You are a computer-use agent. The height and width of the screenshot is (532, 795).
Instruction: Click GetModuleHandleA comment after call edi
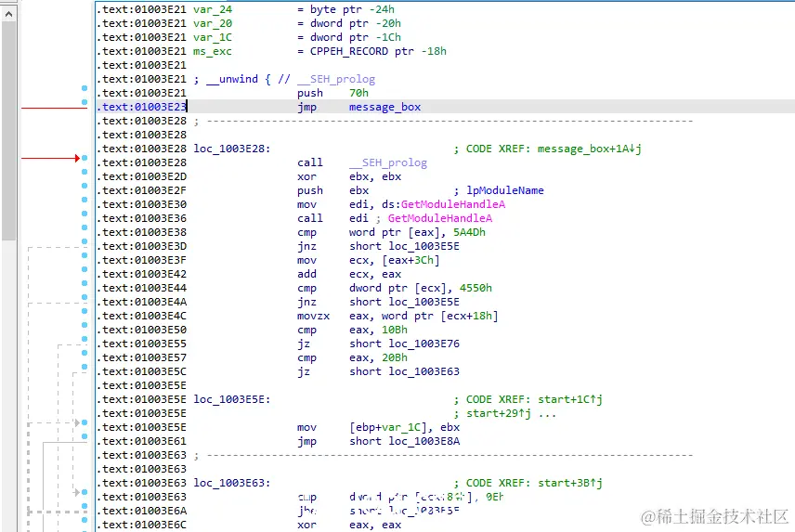(440, 218)
